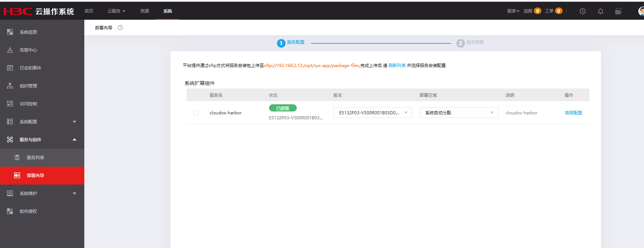Open the 版本 dropdown for cloudos-harbor

coord(373,113)
